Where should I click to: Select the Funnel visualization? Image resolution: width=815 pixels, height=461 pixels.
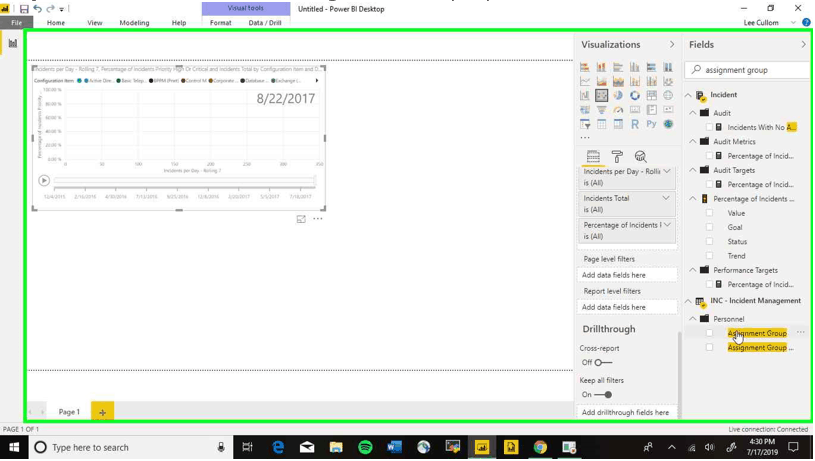(x=601, y=110)
